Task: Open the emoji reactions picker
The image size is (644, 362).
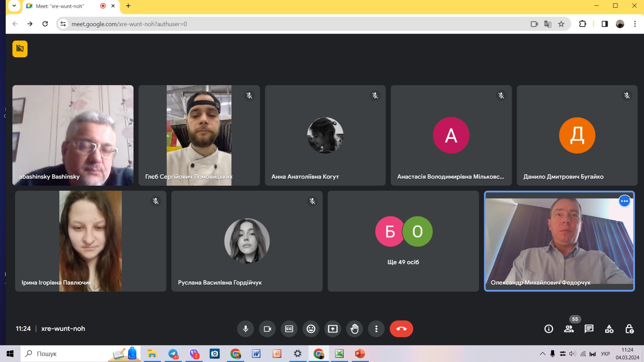Action: coord(311,329)
